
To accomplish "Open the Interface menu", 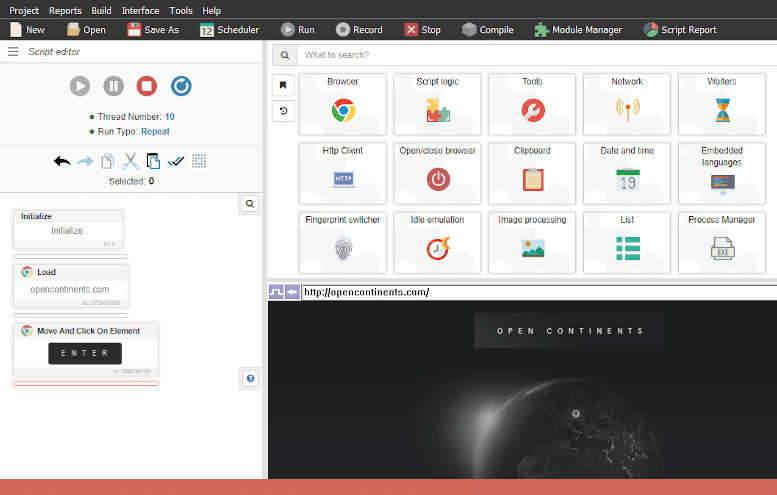I will click(140, 10).
